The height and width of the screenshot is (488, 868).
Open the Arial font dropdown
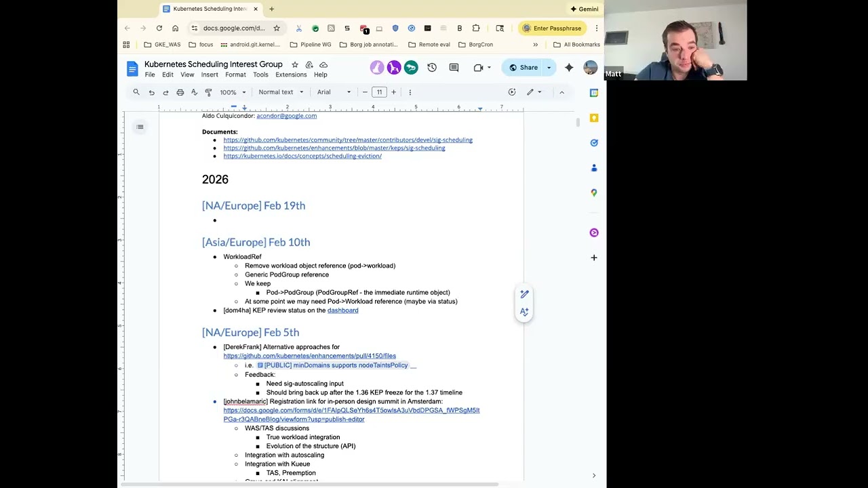(334, 92)
